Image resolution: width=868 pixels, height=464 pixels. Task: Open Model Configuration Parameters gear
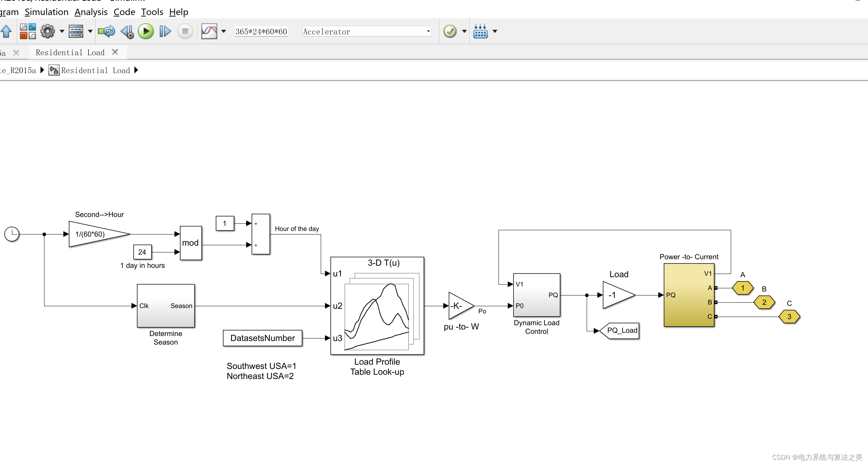(48, 32)
